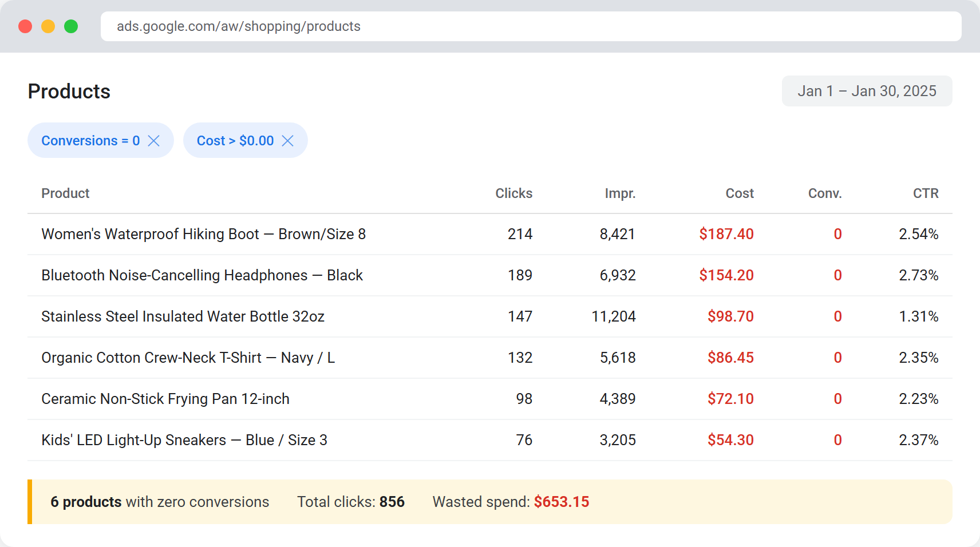Click the Products page heading

(x=69, y=91)
